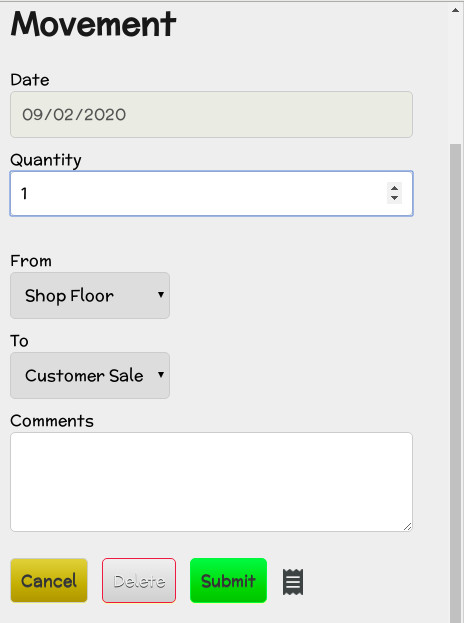
Task: Click into the Quantity number field
Action: pos(211,193)
